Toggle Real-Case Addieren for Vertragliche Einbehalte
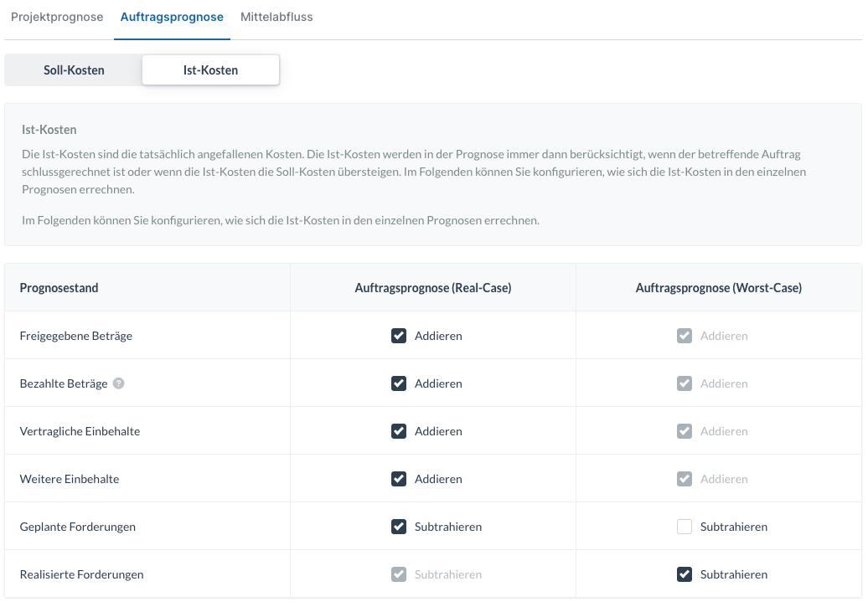 [x=399, y=431]
